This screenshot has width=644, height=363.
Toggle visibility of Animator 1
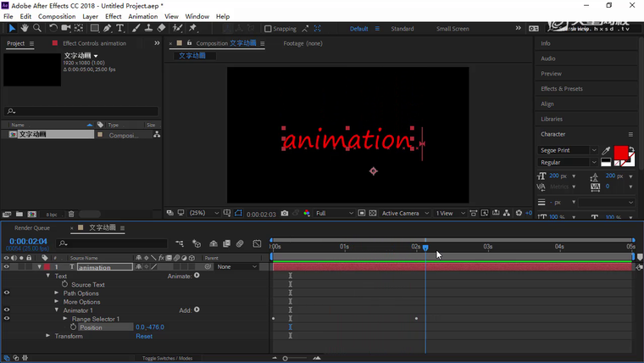click(7, 310)
